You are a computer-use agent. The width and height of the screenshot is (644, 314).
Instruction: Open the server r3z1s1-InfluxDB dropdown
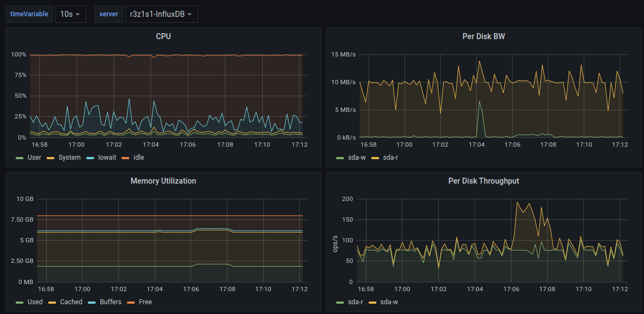(x=161, y=14)
